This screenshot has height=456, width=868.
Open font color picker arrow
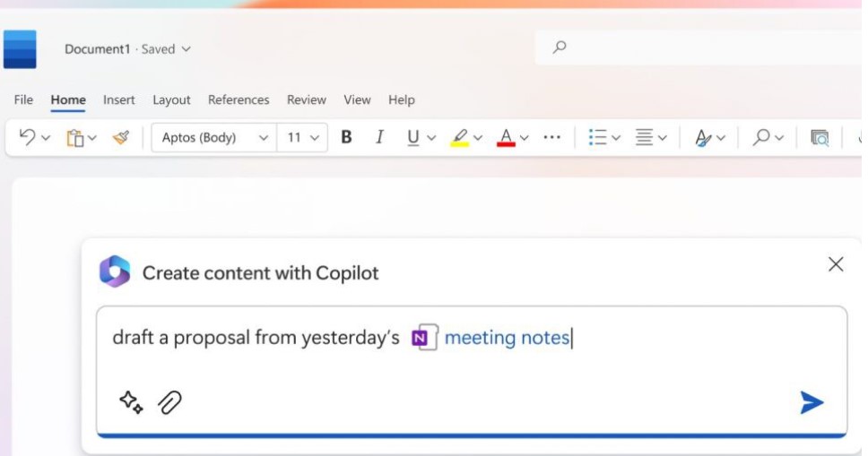(x=525, y=138)
